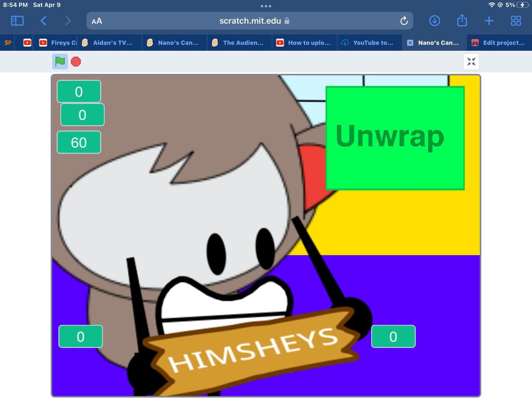Image resolution: width=532 pixels, height=399 pixels.
Task: Add a new tab with plus icon
Action: pyautogui.click(x=489, y=21)
